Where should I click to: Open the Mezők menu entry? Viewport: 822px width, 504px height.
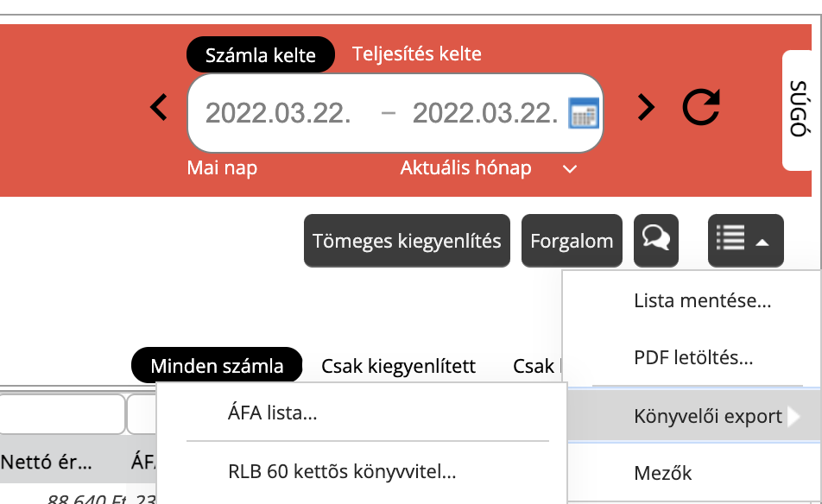pos(662,473)
